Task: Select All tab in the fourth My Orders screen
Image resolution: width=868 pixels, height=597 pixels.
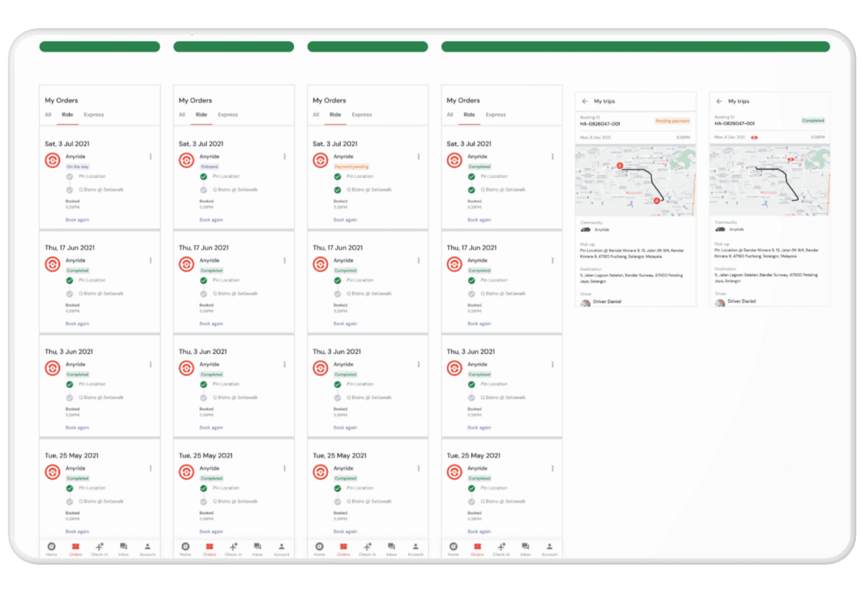Action: point(450,115)
